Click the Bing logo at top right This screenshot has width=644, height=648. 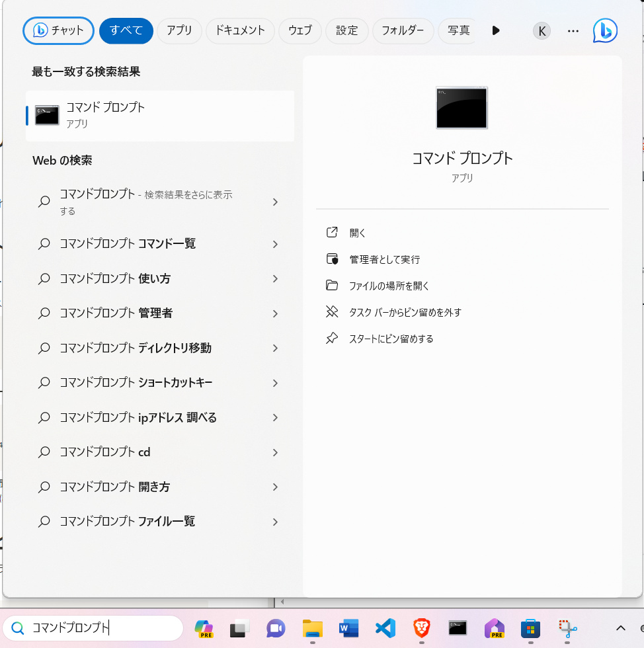coord(604,30)
